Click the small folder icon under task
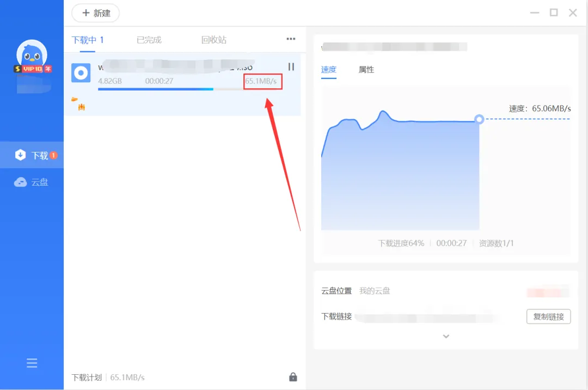588x390 pixels. point(75,100)
